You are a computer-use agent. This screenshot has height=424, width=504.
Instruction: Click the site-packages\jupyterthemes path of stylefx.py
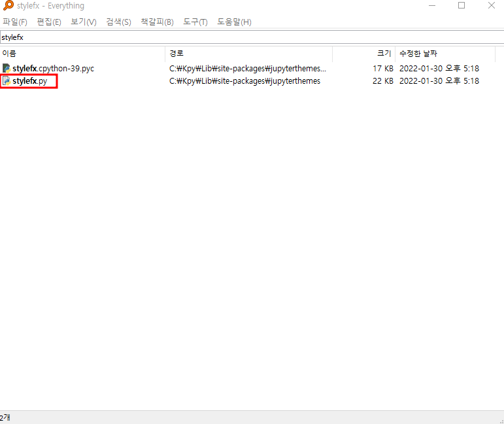pos(244,81)
